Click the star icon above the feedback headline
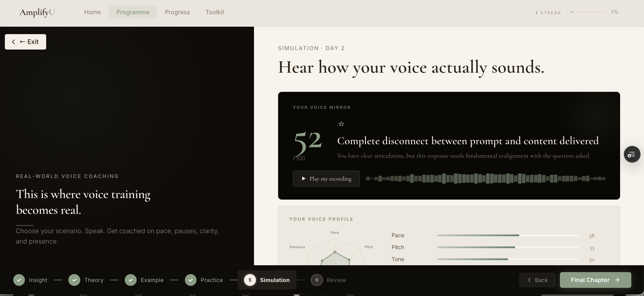644x296 pixels. tap(341, 124)
